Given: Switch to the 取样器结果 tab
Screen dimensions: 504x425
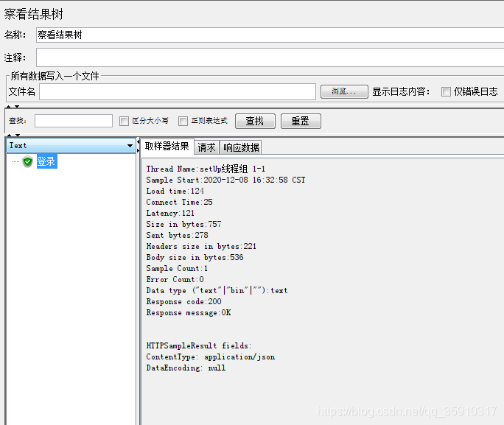Looking at the screenshot, I should click(x=167, y=147).
